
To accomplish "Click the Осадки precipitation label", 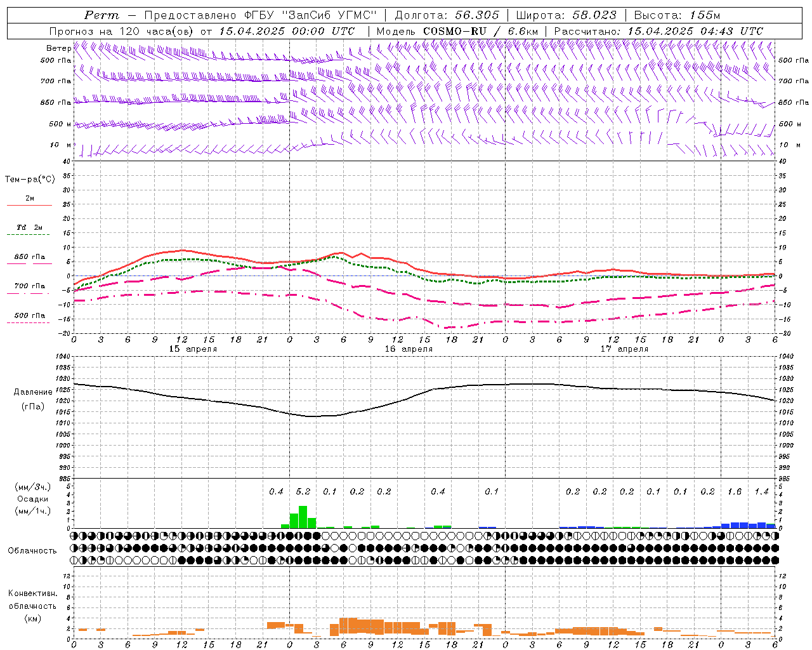I will (x=32, y=499).
